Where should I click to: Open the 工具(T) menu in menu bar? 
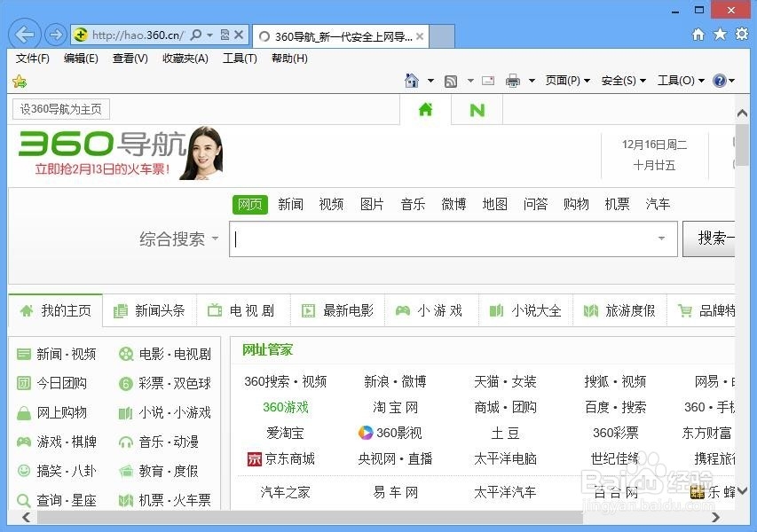[240, 59]
